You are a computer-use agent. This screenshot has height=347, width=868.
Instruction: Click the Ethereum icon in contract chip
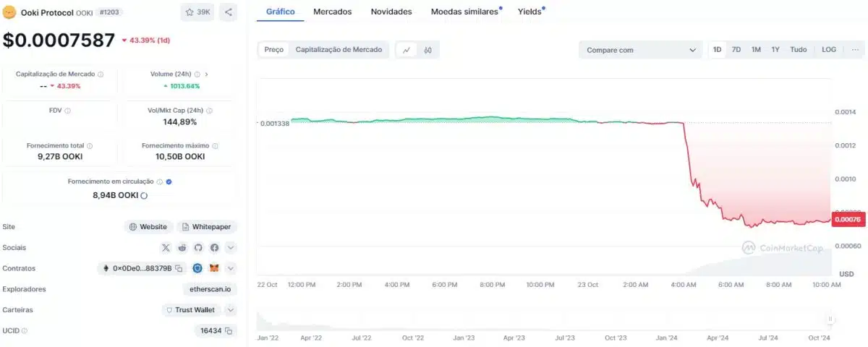coord(106,268)
